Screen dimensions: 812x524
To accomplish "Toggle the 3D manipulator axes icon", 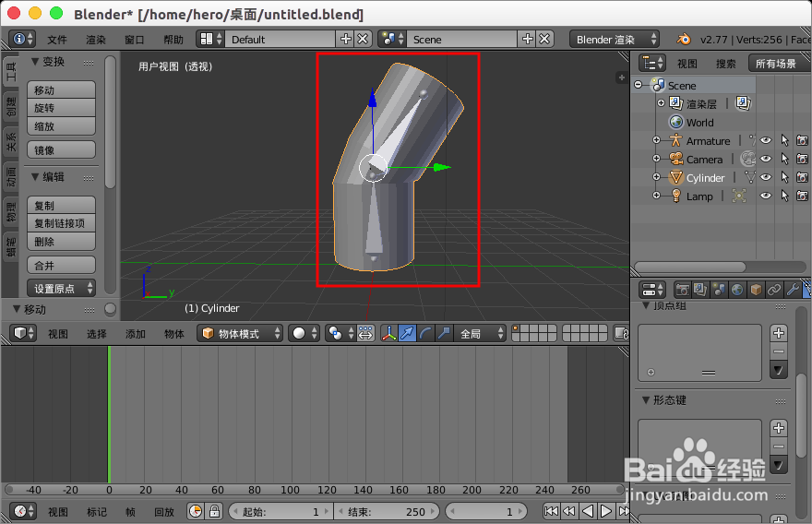I will (x=388, y=333).
